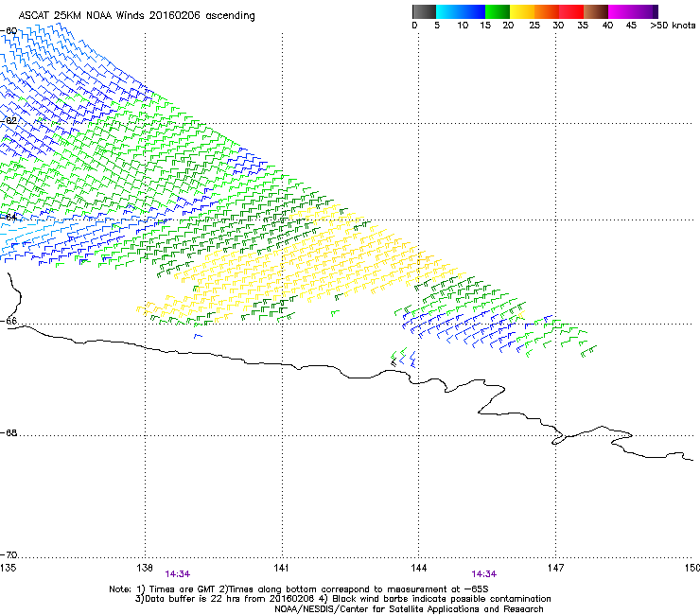
Task: Select the magenta 40-45 knots legend color
Action: [x=621, y=11]
